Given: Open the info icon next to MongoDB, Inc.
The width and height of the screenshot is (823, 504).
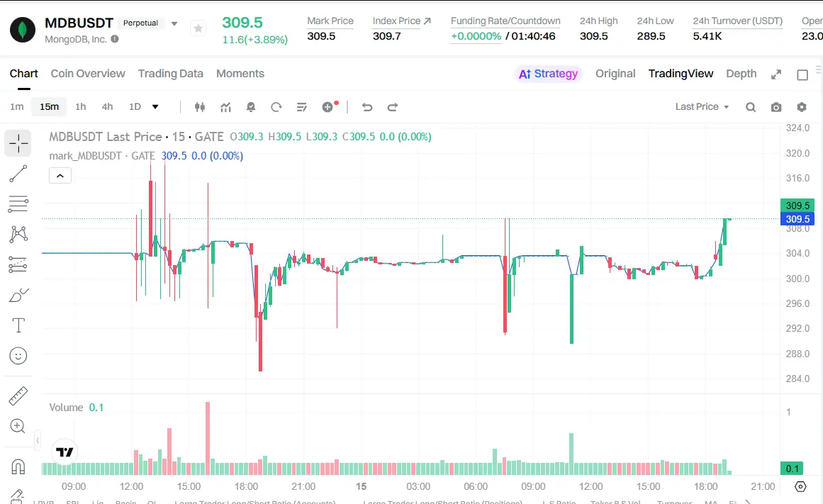Looking at the screenshot, I should (115, 39).
